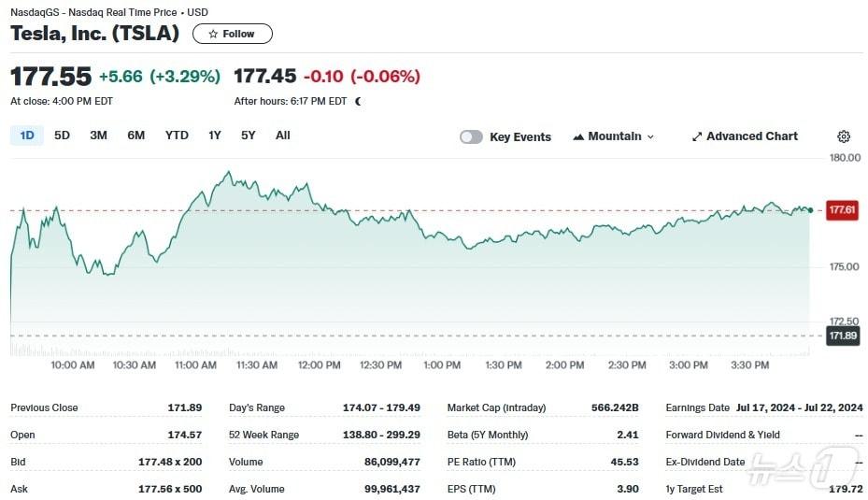Choose the 5Y time range

[x=248, y=136]
